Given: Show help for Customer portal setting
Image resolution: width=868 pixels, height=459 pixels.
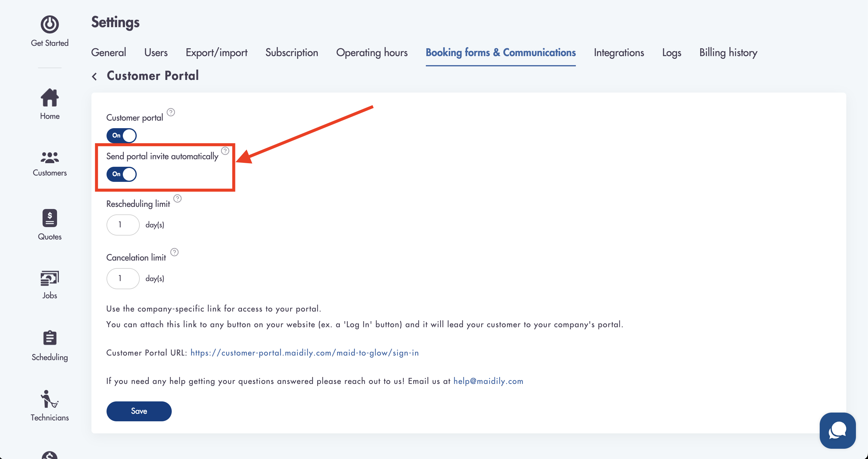Looking at the screenshot, I should coord(171,112).
